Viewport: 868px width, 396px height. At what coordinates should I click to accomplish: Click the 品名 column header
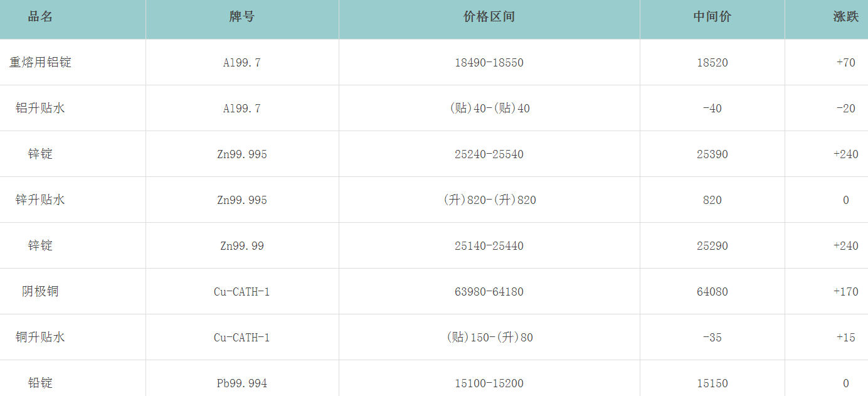(x=40, y=17)
